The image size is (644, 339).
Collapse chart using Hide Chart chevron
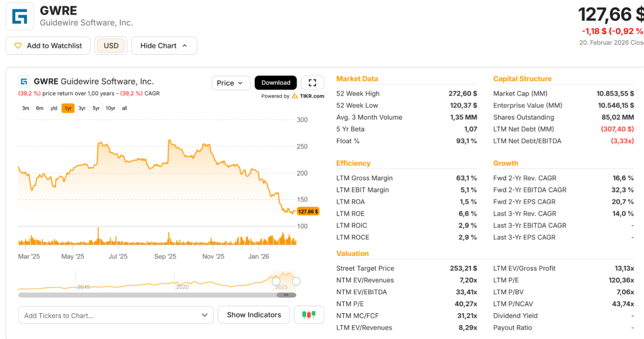(x=184, y=46)
